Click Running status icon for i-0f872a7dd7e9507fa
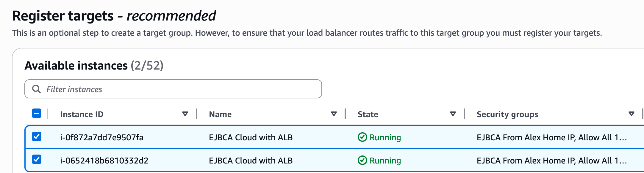The image size is (644, 173). click(362, 137)
